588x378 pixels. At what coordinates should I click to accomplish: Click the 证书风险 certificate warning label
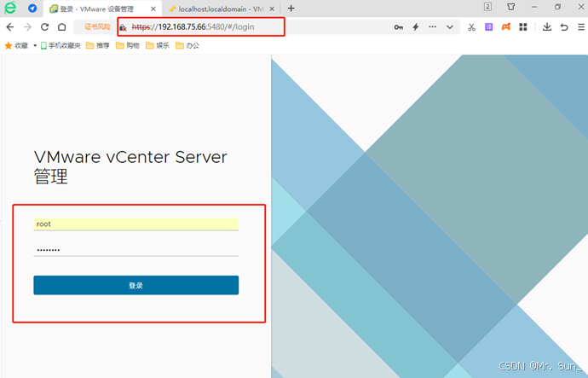pyautogui.click(x=97, y=26)
